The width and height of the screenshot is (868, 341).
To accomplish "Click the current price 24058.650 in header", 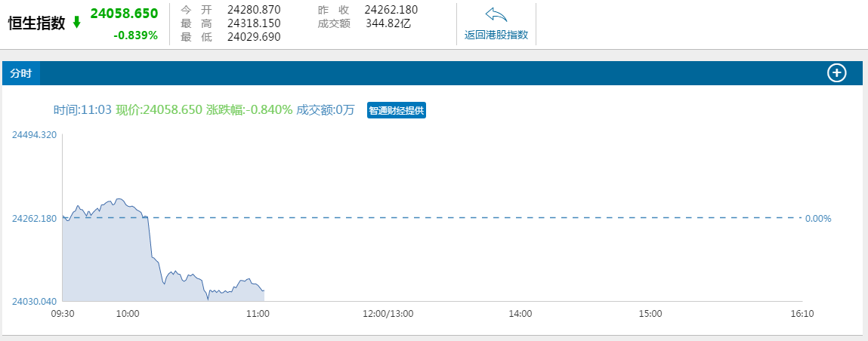I will click(x=124, y=14).
